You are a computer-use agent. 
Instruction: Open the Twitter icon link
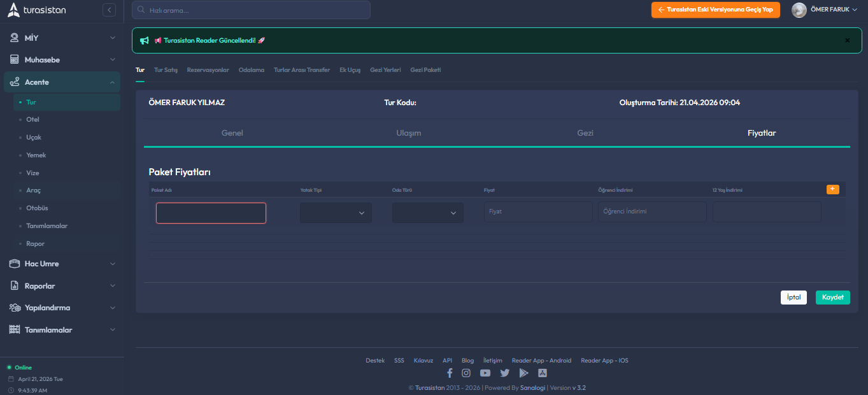pos(504,373)
